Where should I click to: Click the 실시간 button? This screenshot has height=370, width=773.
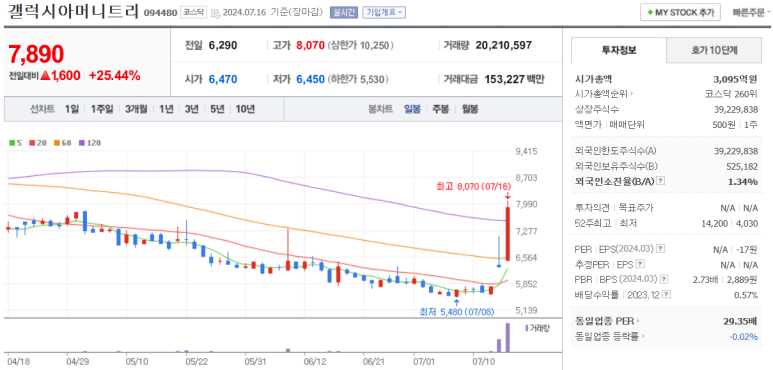point(343,13)
